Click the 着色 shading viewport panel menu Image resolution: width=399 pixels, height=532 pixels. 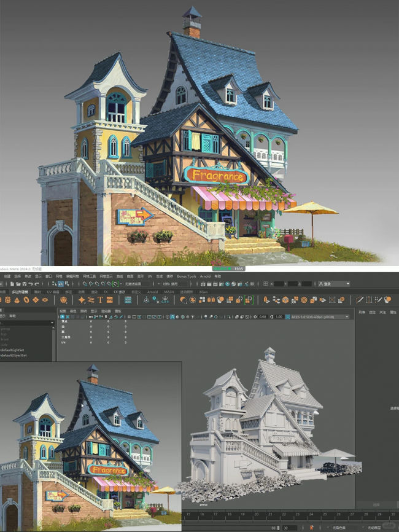74,311
